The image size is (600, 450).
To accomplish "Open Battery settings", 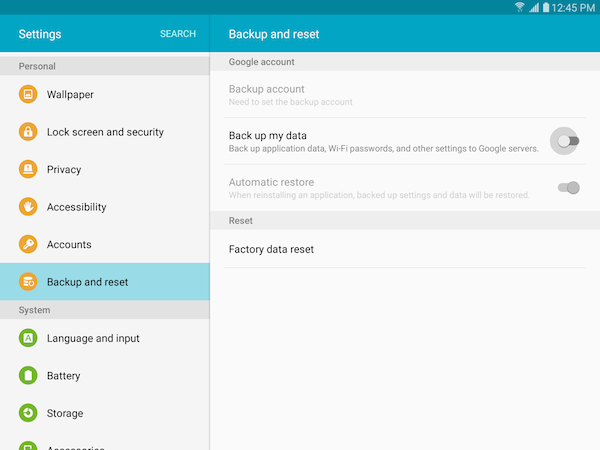I will (x=105, y=375).
